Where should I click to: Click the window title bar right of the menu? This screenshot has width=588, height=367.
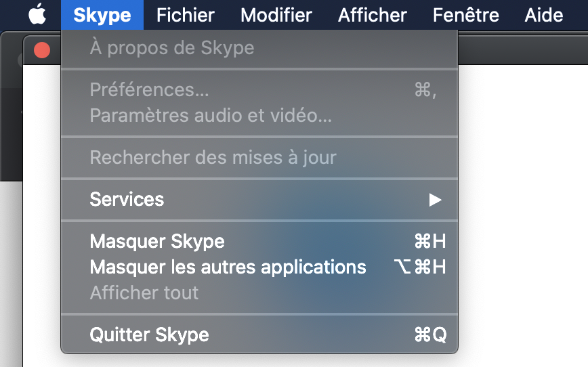point(522,49)
